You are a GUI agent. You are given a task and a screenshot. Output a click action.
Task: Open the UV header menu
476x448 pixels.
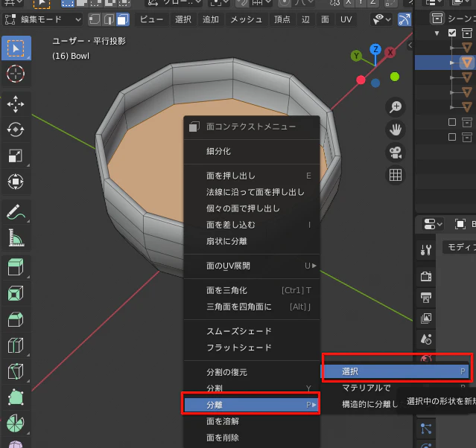click(x=346, y=19)
